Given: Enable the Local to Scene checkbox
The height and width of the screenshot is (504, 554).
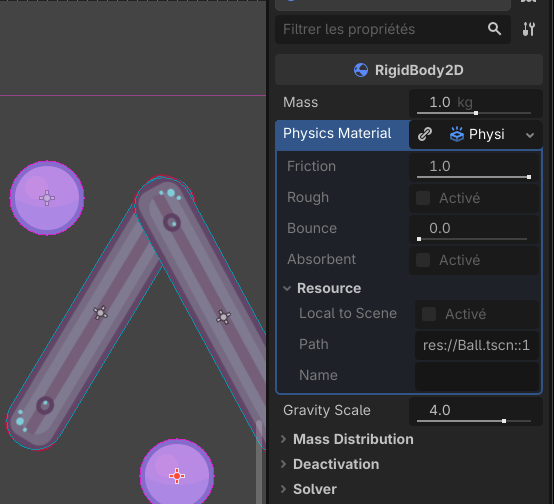Looking at the screenshot, I should coord(429,314).
